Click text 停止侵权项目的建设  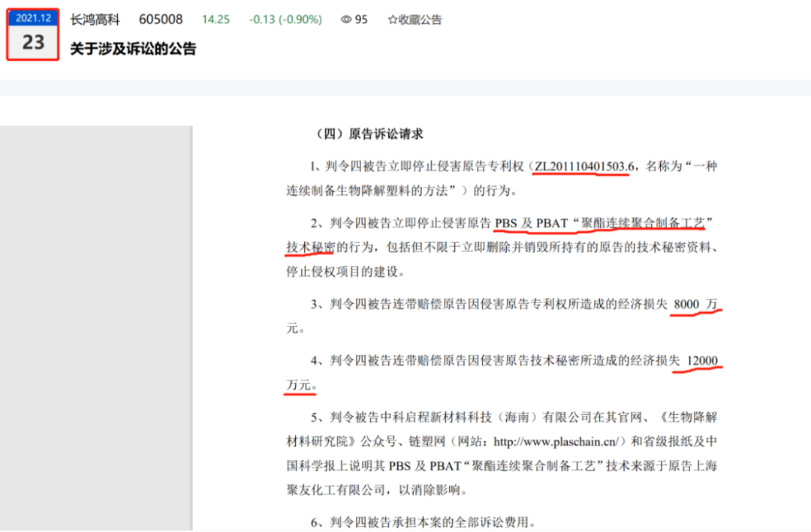point(342,272)
